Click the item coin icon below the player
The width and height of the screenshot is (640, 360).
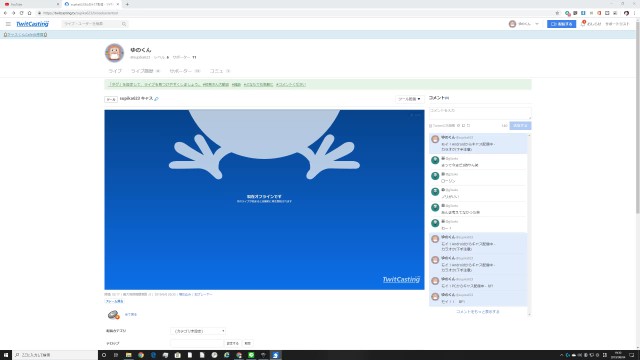(113, 315)
